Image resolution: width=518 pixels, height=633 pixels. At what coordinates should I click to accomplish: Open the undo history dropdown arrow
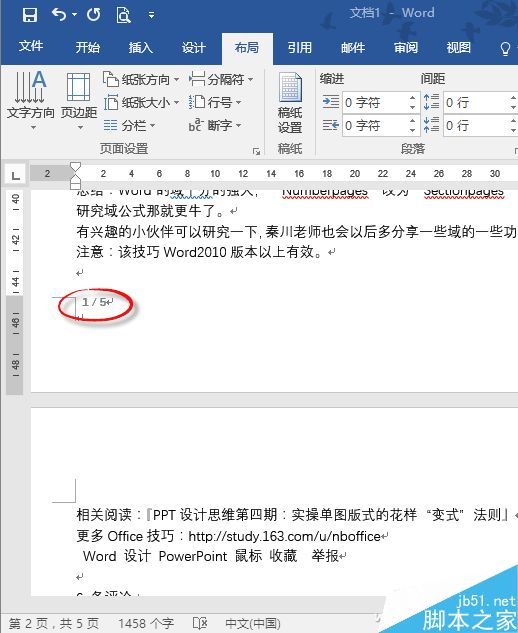[74, 15]
